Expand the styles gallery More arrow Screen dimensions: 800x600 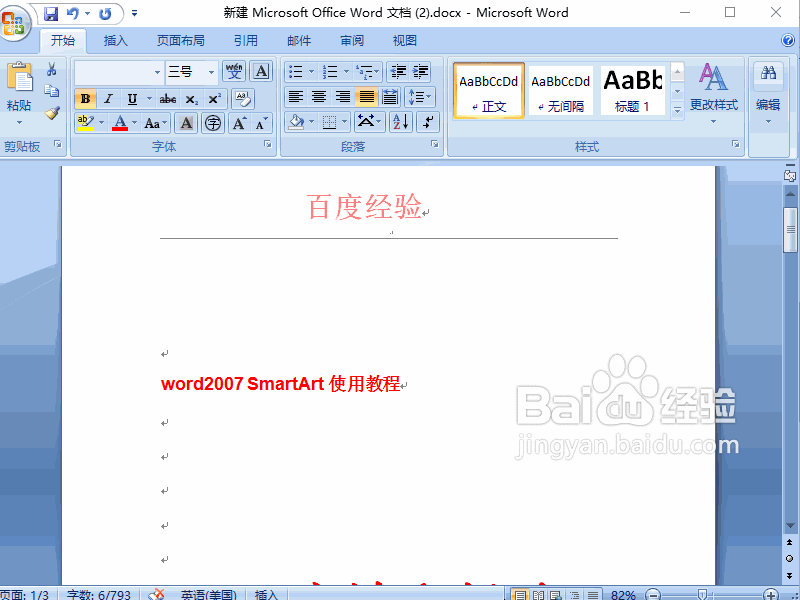678,110
